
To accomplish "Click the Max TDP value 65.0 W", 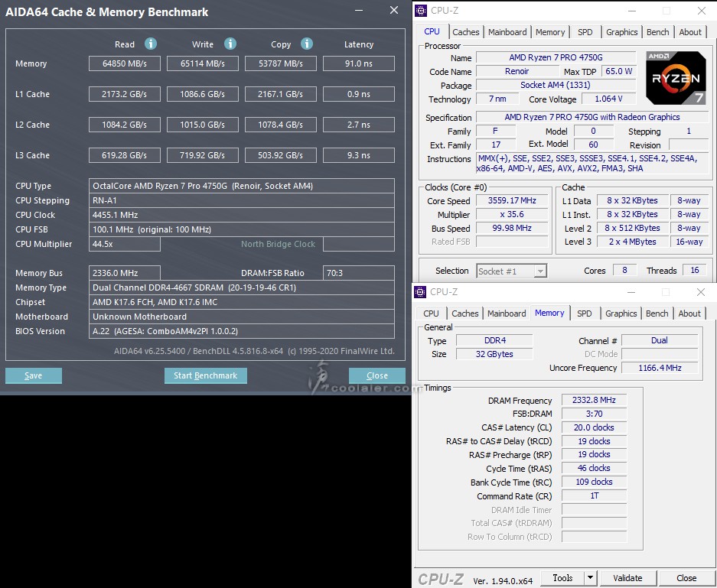I will pos(619,71).
